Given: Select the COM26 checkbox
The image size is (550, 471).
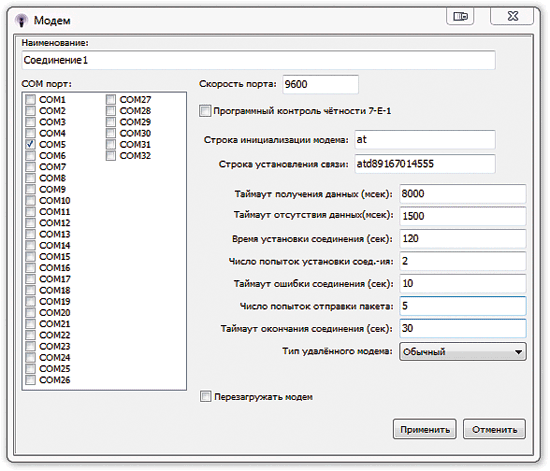Looking at the screenshot, I should 31,380.
